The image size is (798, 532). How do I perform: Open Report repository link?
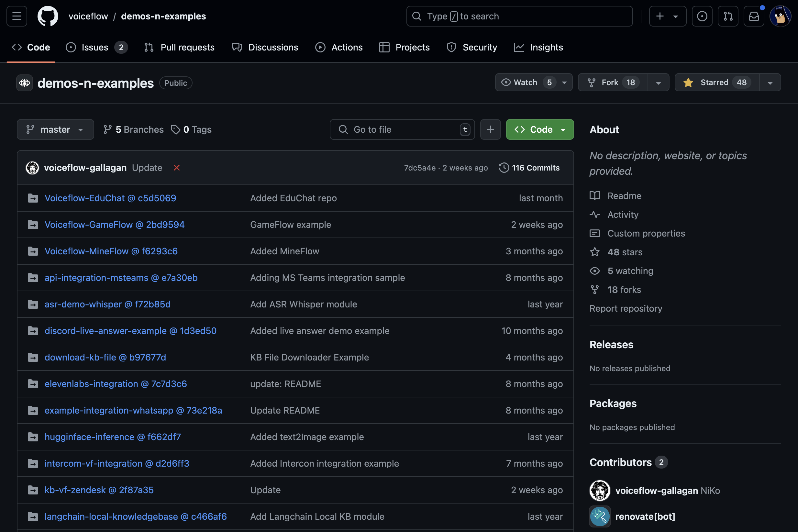click(x=626, y=308)
